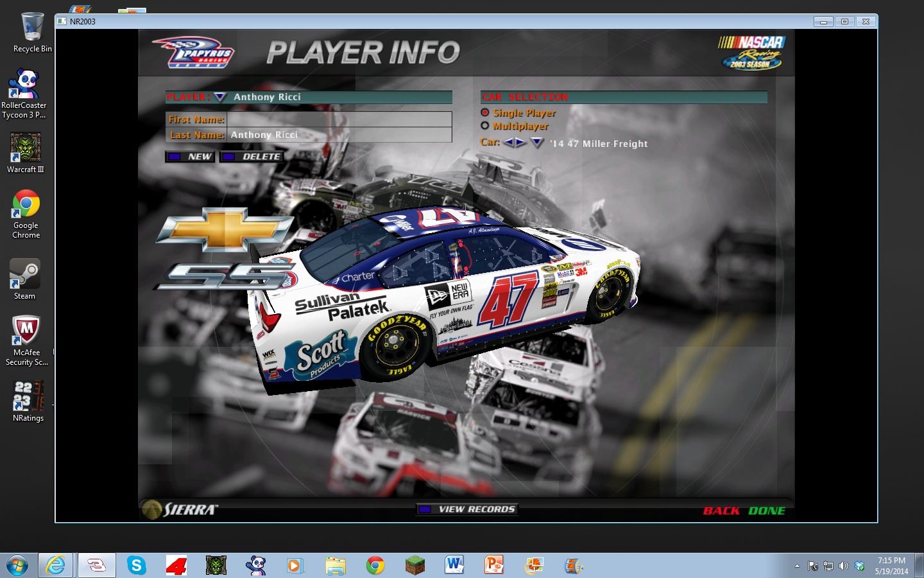924x578 pixels.
Task: Open Internet Explorer from taskbar
Action: click(56, 566)
